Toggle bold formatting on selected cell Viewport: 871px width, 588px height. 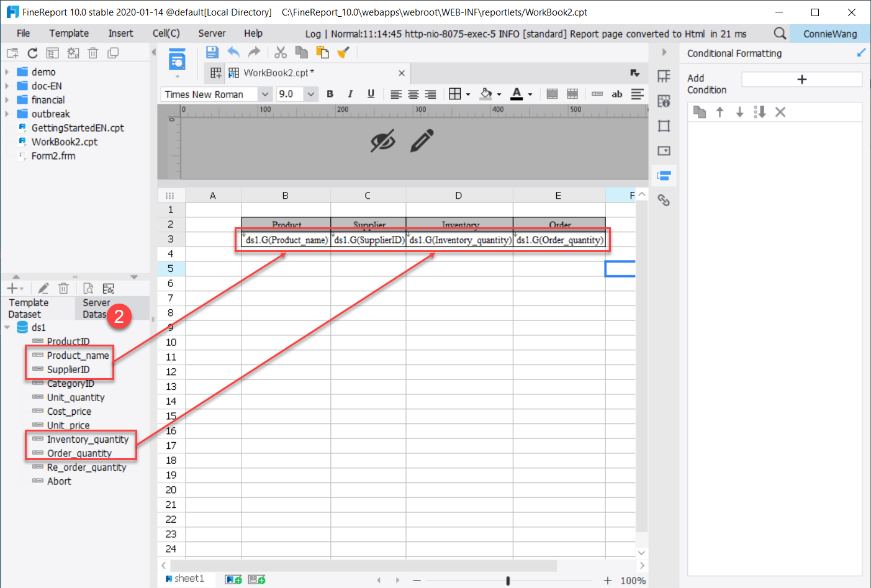(x=330, y=94)
